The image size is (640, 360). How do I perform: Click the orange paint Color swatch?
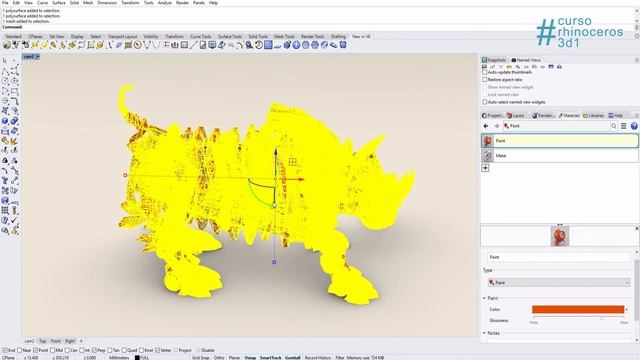(578, 309)
